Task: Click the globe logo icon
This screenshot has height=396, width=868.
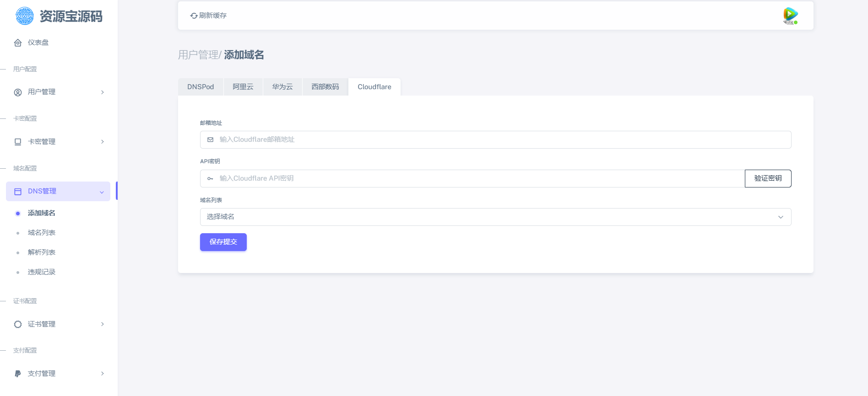Action: point(25,16)
